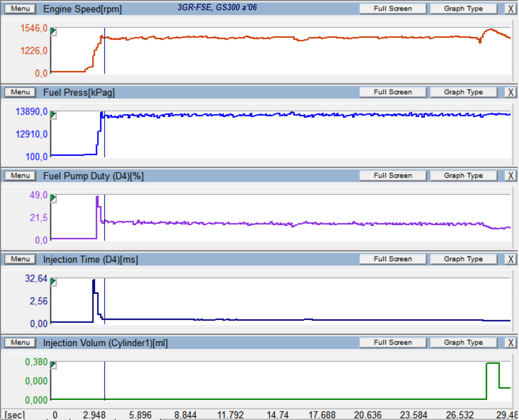Click green scale marker icon on Fuel Pump Duty graph
The image size is (519, 420).
point(53,198)
